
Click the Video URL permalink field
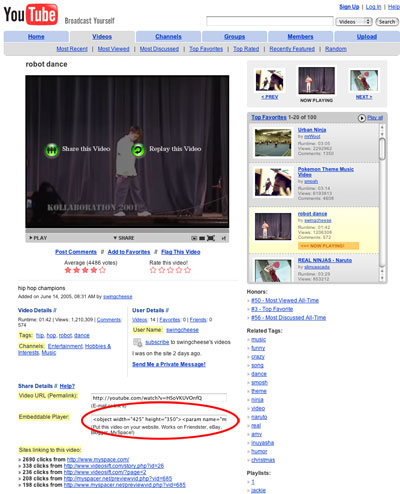coord(159,398)
